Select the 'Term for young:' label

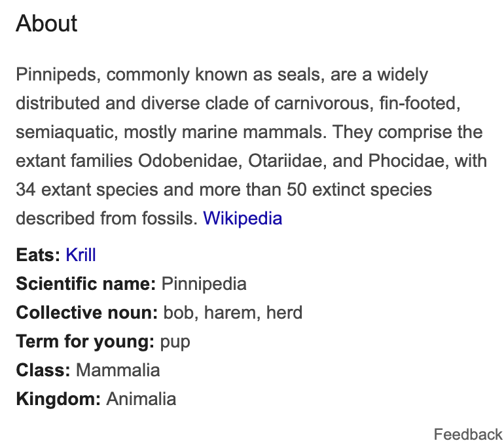click(x=85, y=341)
